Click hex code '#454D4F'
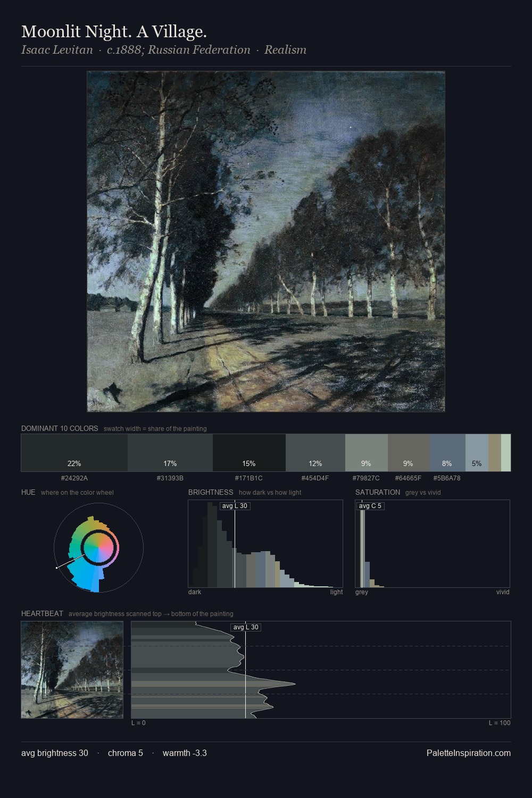 [315, 478]
